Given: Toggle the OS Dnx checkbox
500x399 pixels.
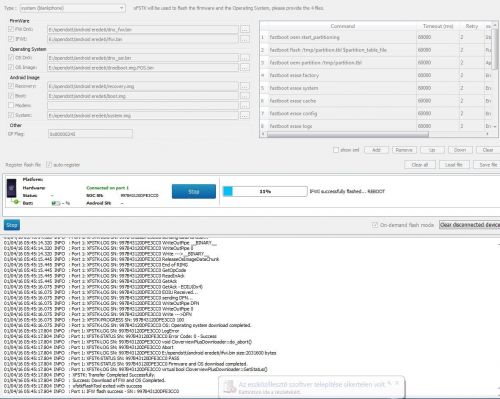Looking at the screenshot, I should point(11,58).
